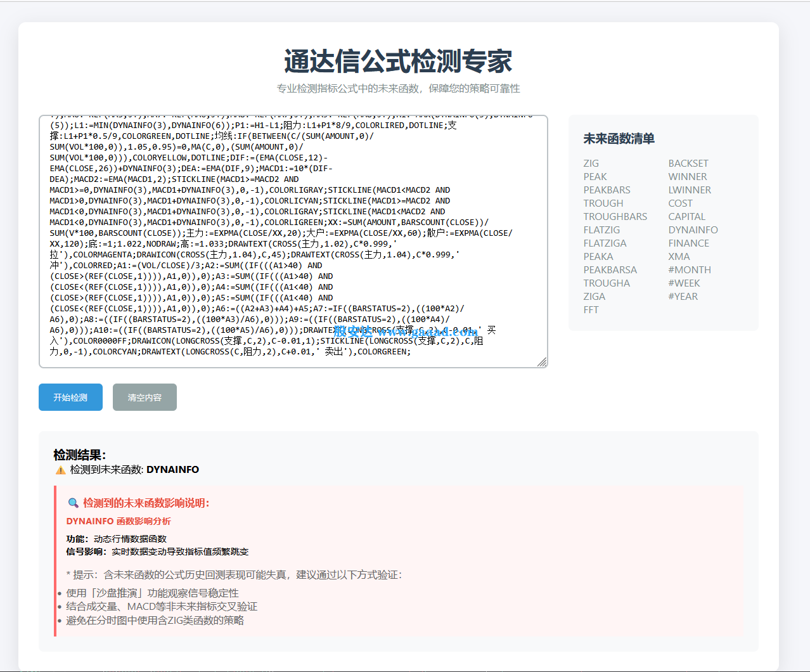Click inside the formula code textarea
Viewport: 810px width, 672px height.
[293, 242]
